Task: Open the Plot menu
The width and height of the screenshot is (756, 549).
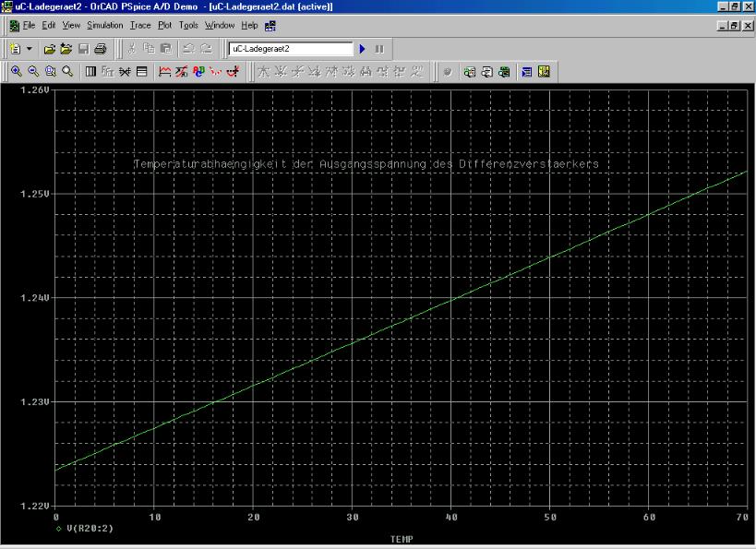Action: (165, 25)
